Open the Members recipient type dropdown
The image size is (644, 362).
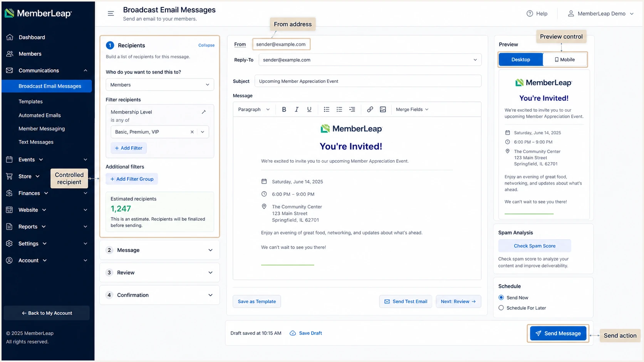160,85
